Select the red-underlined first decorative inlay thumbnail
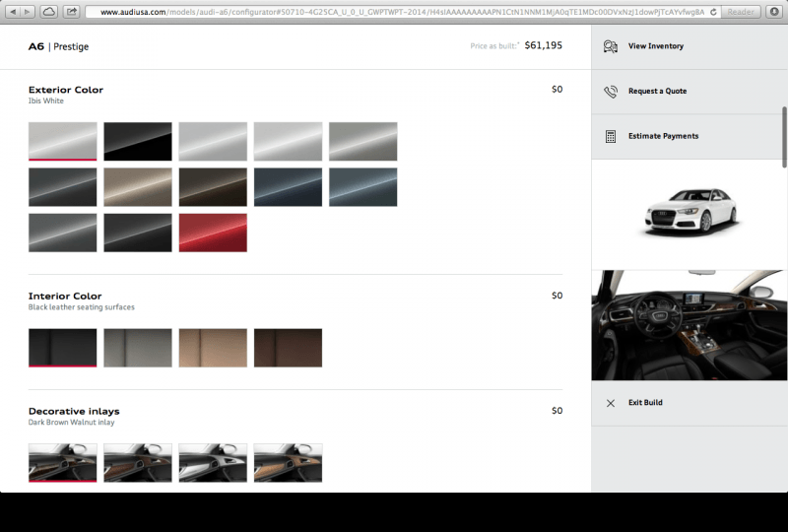Viewport: 788px width, 532px height. coord(63,463)
